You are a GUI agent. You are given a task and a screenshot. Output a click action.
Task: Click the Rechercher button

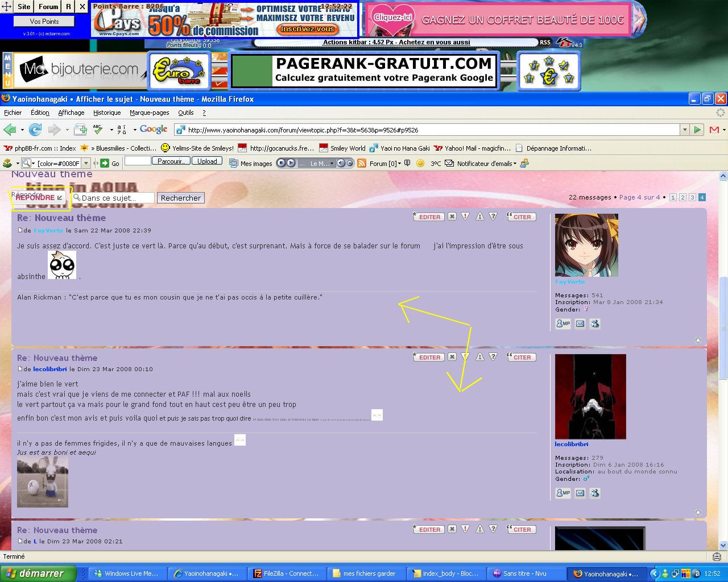point(180,198)
